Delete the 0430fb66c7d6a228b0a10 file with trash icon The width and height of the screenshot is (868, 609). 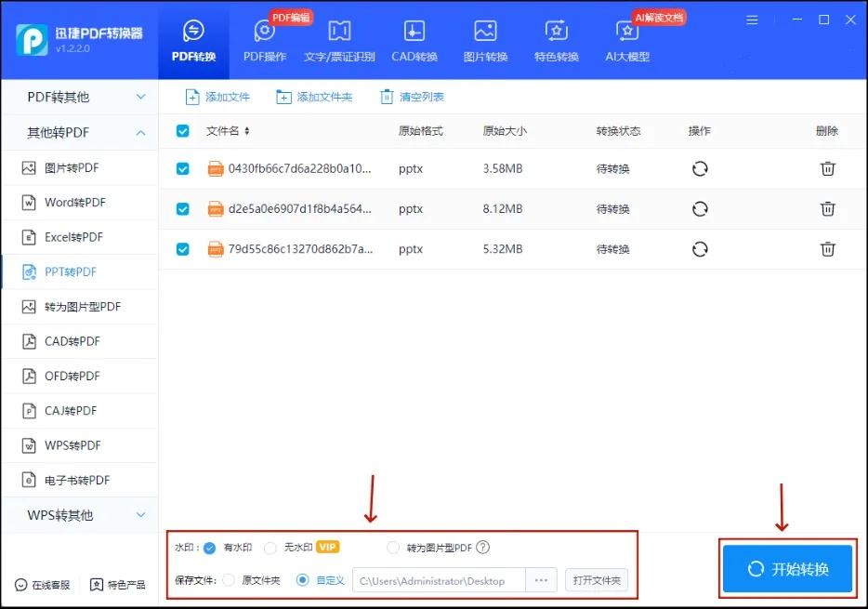[827, 168]
